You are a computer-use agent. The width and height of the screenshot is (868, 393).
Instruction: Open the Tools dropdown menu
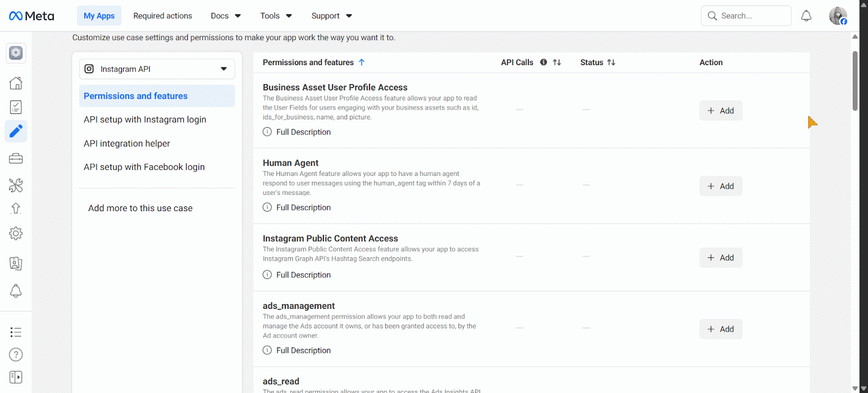pyautogui.click(x=276, y=16)
